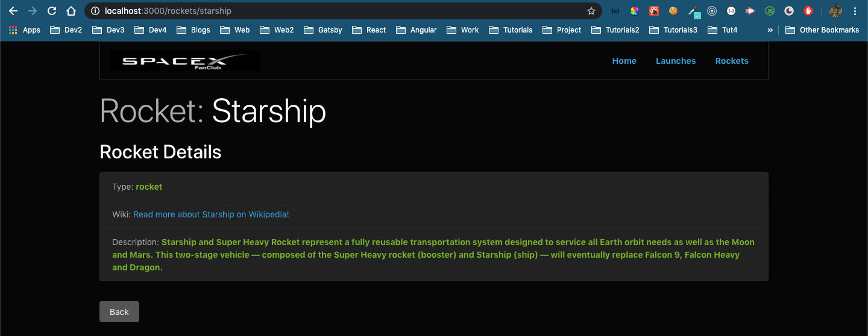The height and width of the screenshot is (336, 868).
Task: Open the Blogs bookmarks folder
Action: click(193, 30)
